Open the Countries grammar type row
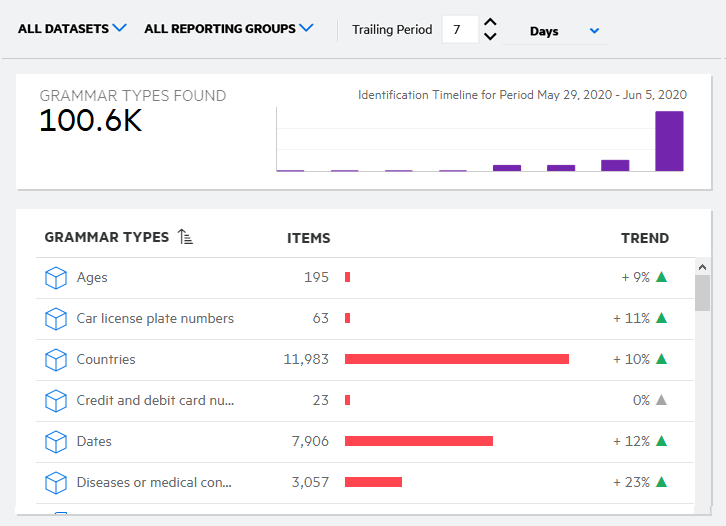This screenshot has width=726, height=526. 106,360
